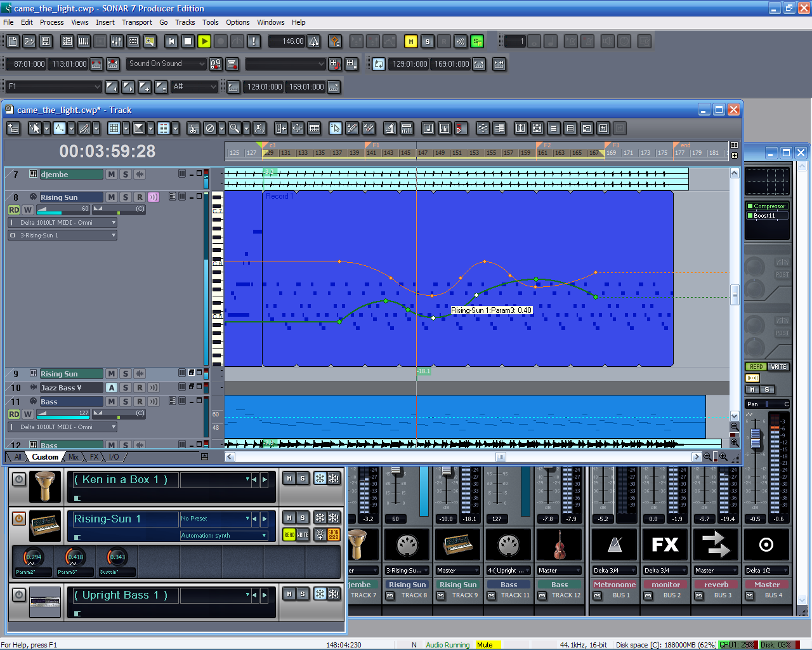Click the Compressor effect in the FX bin
812x650 pixels.
coord(767,206)
